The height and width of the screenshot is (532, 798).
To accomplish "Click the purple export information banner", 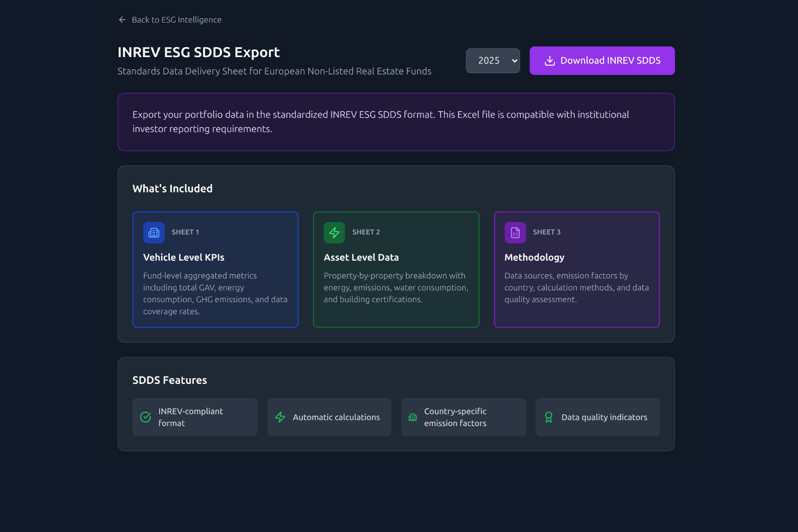I will coord(396,122).
